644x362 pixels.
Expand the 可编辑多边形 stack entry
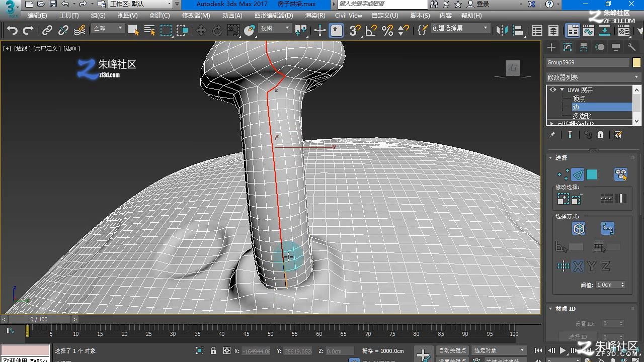coord(552,123)
